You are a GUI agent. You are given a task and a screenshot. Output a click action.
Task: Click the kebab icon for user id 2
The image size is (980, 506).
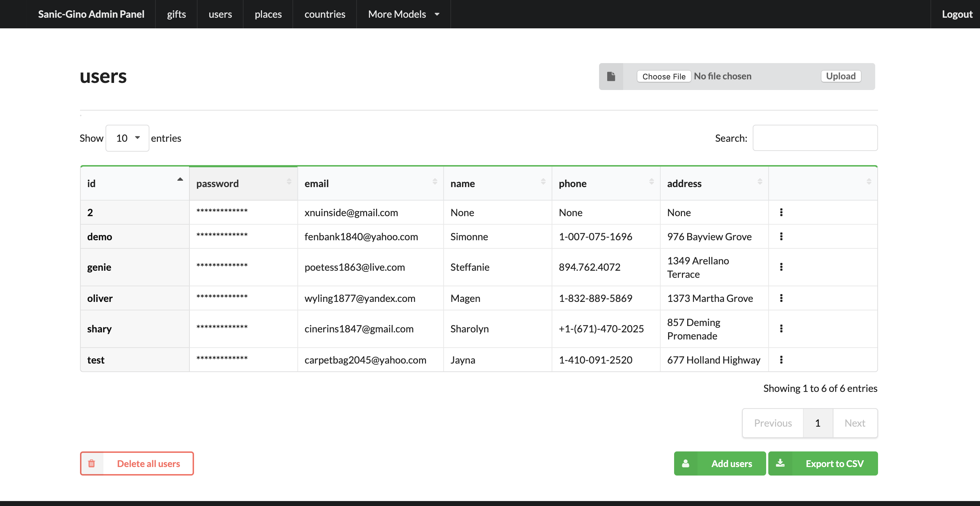[781, 213]
